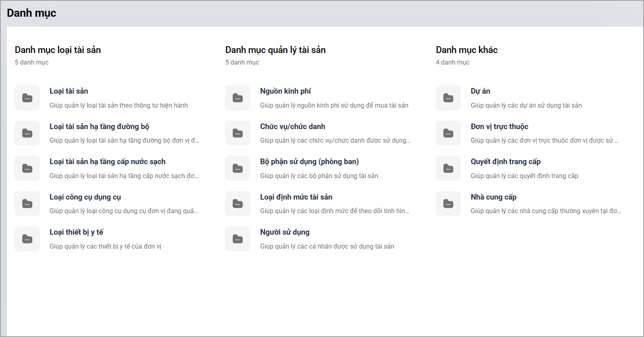The image size is (644, 337).
Task: Open the Bộ phận sử dụng (phòng ban) category
Action: point(309,162)
